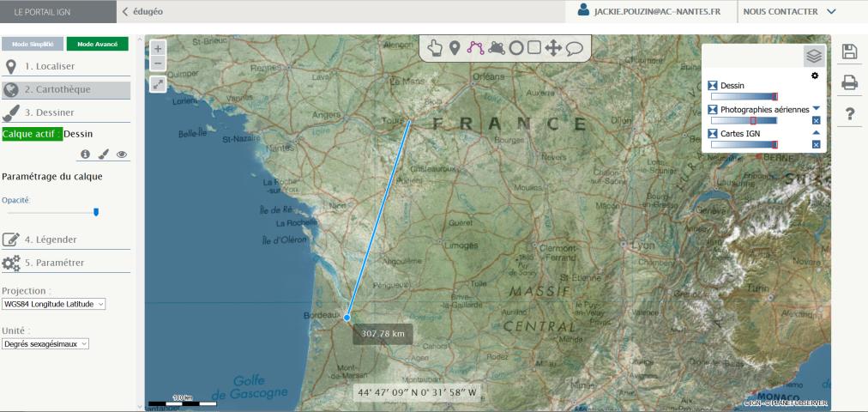Switch to Mode Simplifié
Screen dimensions: 868x412
tap(33, 44)
